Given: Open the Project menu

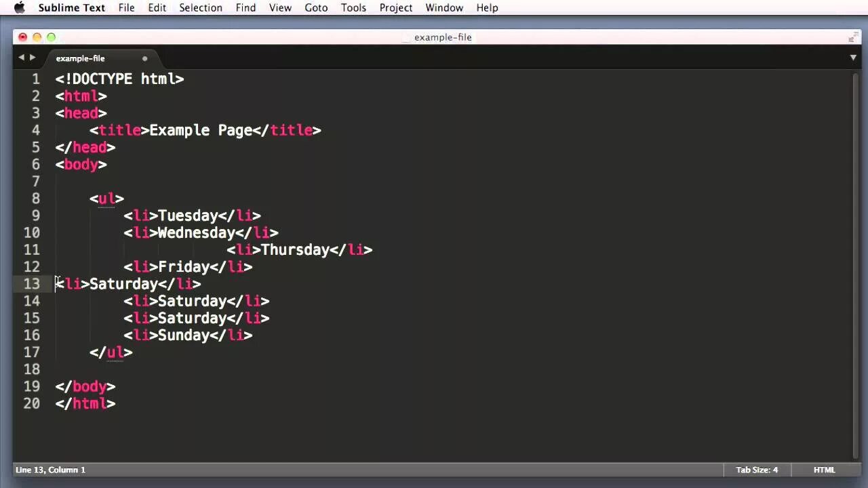Looking at the screenshot, I should tap(395, 7).
